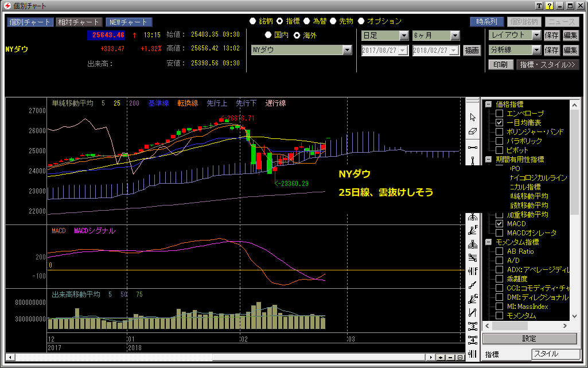Click the indicator tree vertical scrollbar thumb

pyautogui.click(x=574, y=163)
